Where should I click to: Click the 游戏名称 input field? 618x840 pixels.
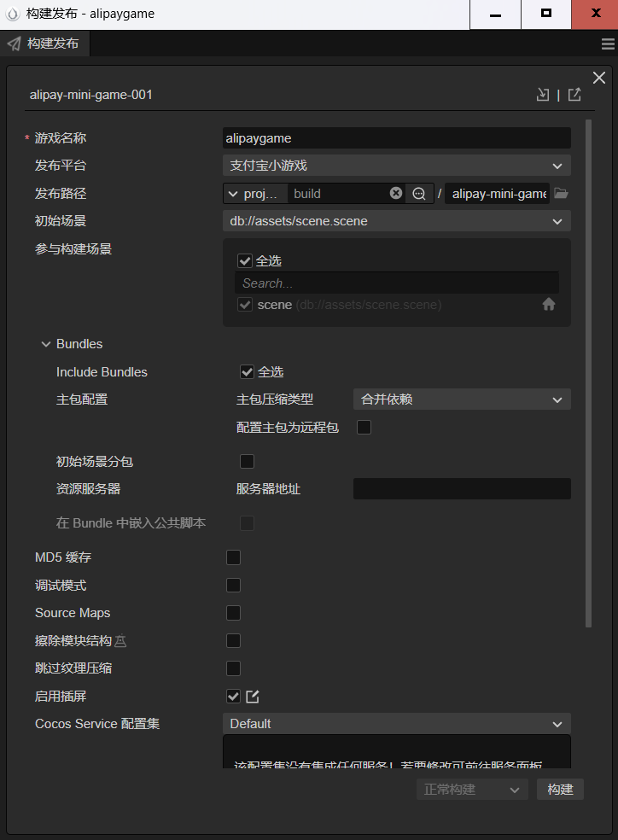pos(396,137)
